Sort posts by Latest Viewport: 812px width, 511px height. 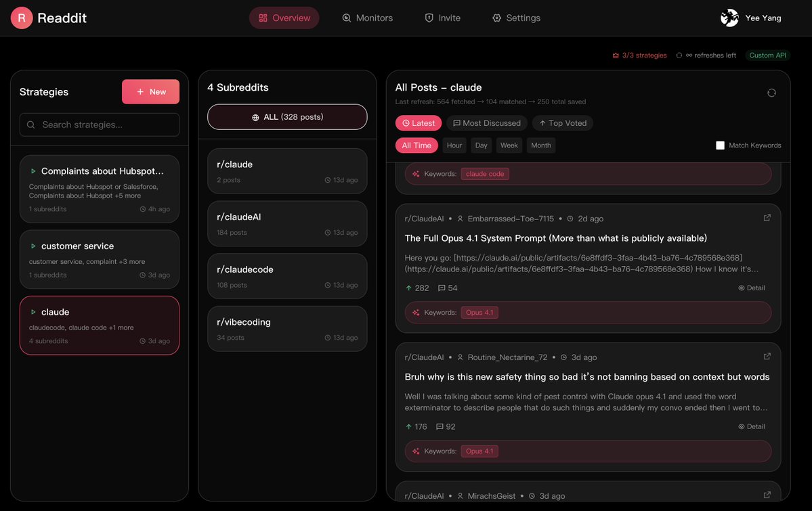tap(419, 123)
